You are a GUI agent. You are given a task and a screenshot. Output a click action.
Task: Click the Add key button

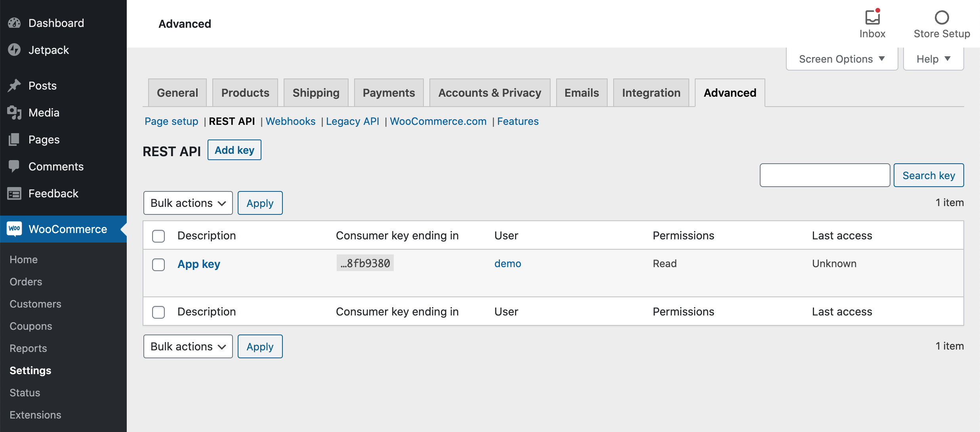tap(235, 149)
